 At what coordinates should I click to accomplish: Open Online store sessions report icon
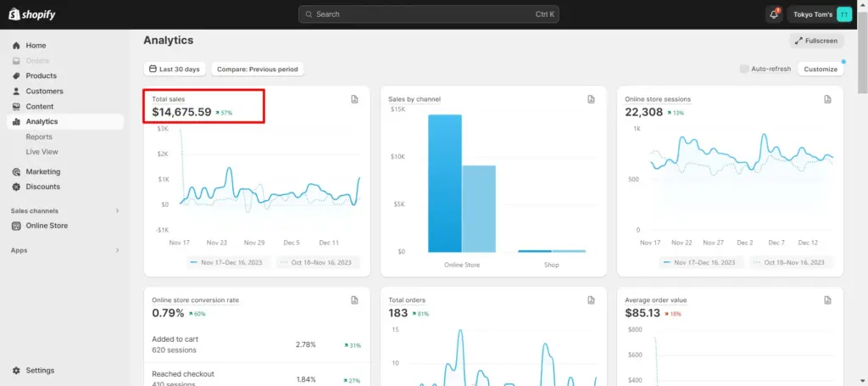pyautogui.click(x=827, y=99)
